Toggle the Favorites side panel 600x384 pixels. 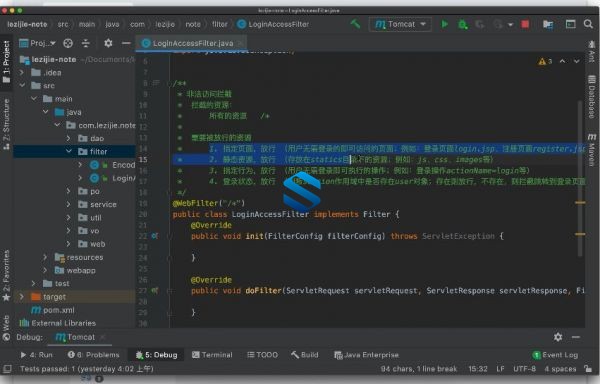(6, 275)
